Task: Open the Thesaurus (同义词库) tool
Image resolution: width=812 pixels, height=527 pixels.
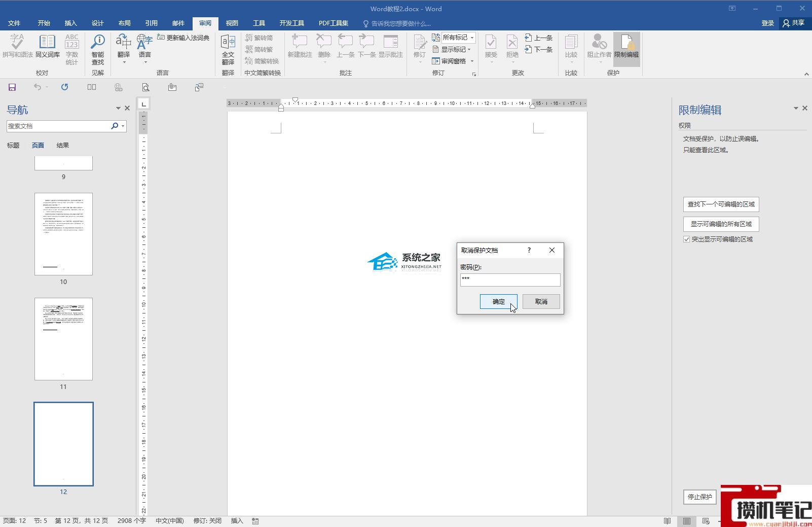Action: (x=48, y=46)
